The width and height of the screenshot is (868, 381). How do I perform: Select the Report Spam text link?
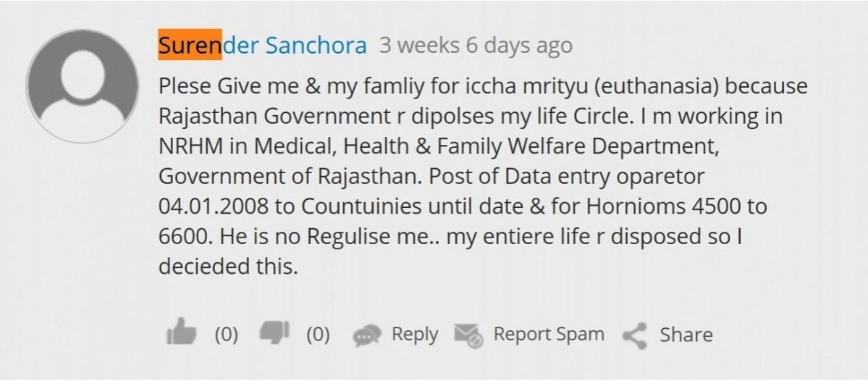coord(548,334)
